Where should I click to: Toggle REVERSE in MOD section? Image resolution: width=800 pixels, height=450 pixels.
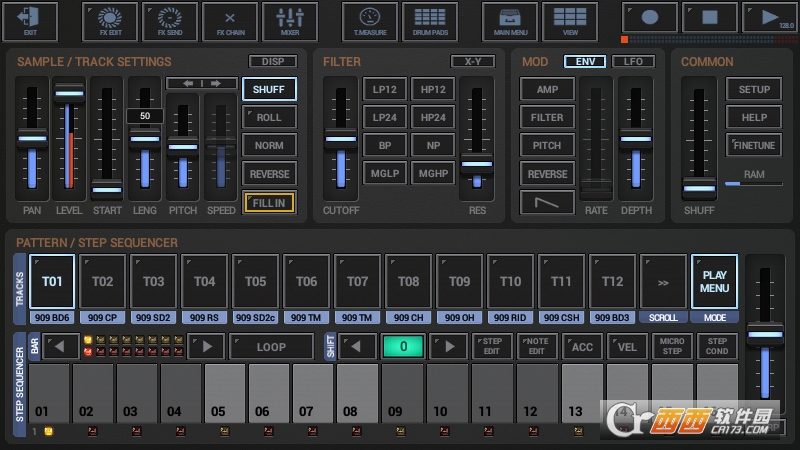547,174
